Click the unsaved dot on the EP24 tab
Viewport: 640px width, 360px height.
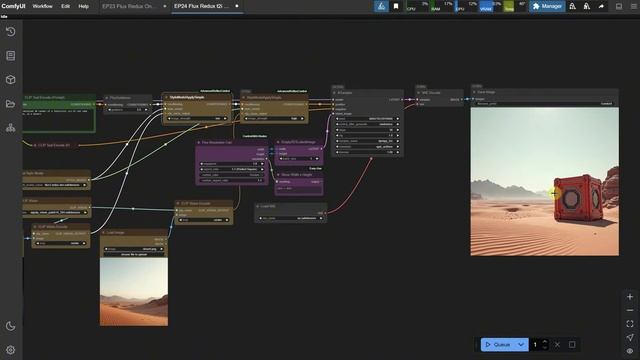point(237,6)
